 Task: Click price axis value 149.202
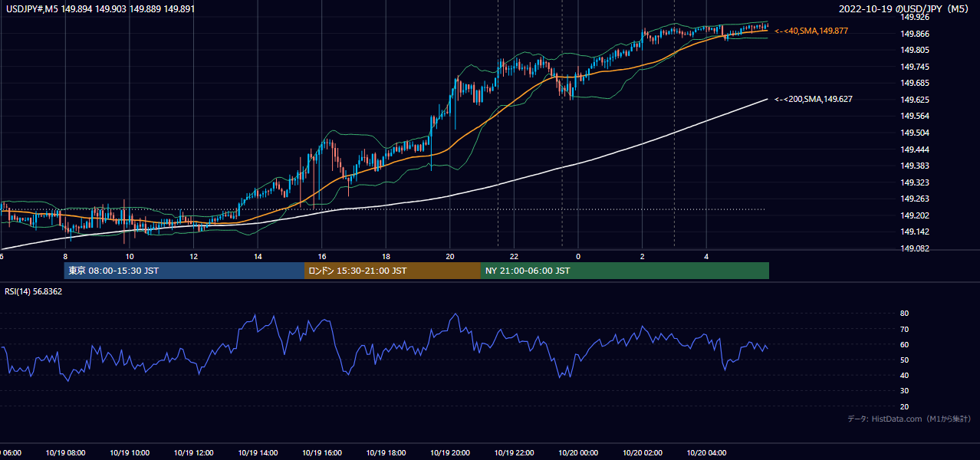point(915,215)
